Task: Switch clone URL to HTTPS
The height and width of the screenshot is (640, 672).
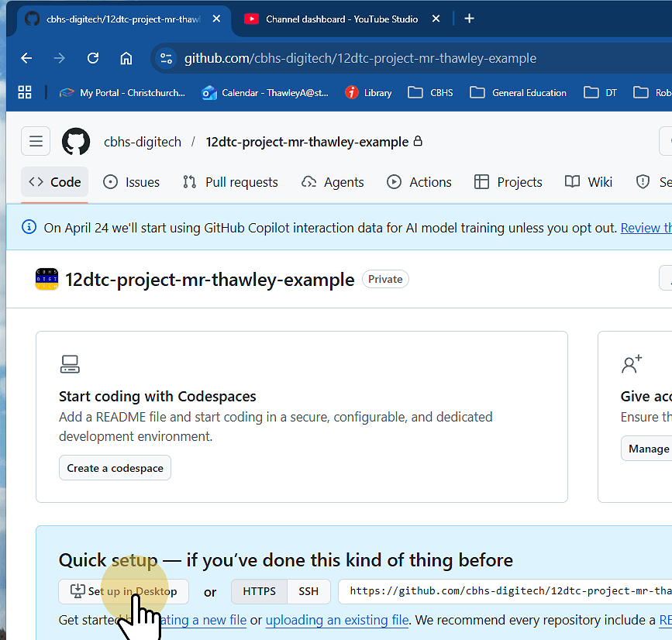Action: (x=259, y=590)
